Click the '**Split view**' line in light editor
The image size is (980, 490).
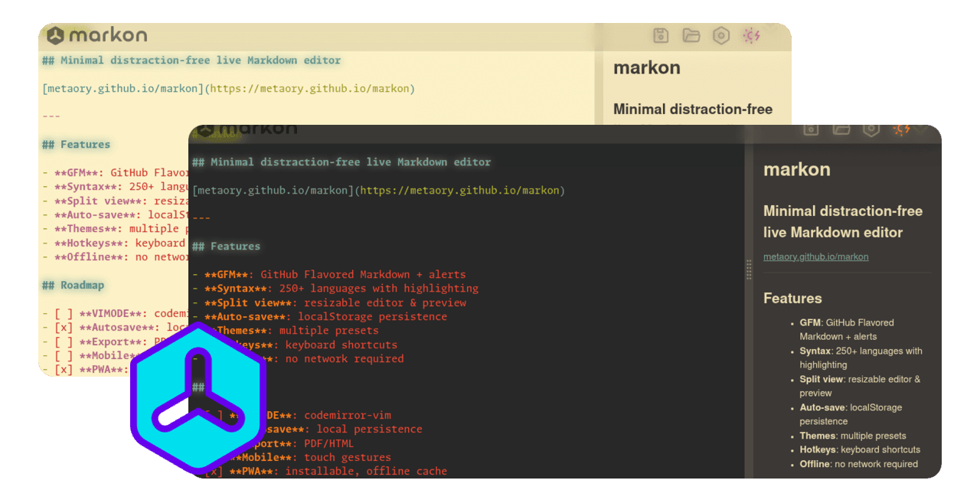coord(116,201)
